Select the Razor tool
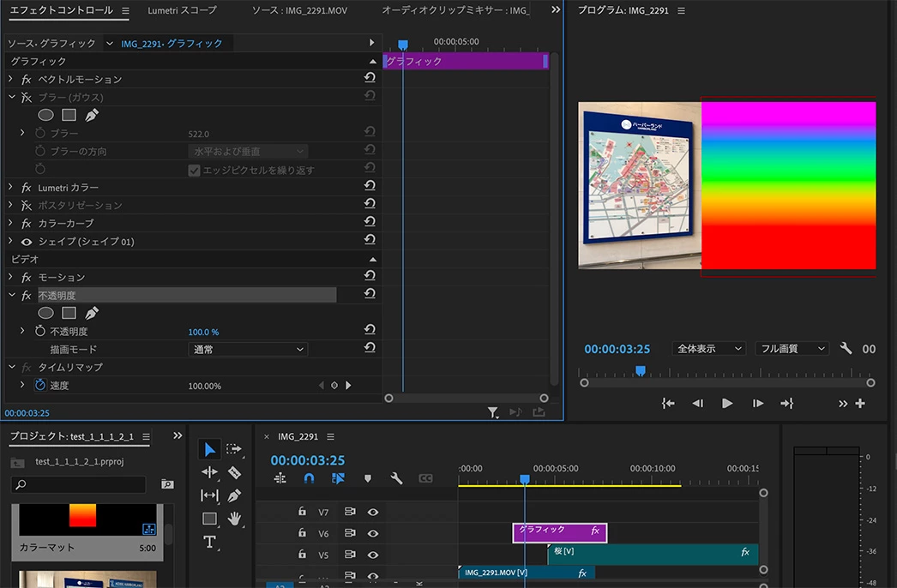 coord(234,472)
